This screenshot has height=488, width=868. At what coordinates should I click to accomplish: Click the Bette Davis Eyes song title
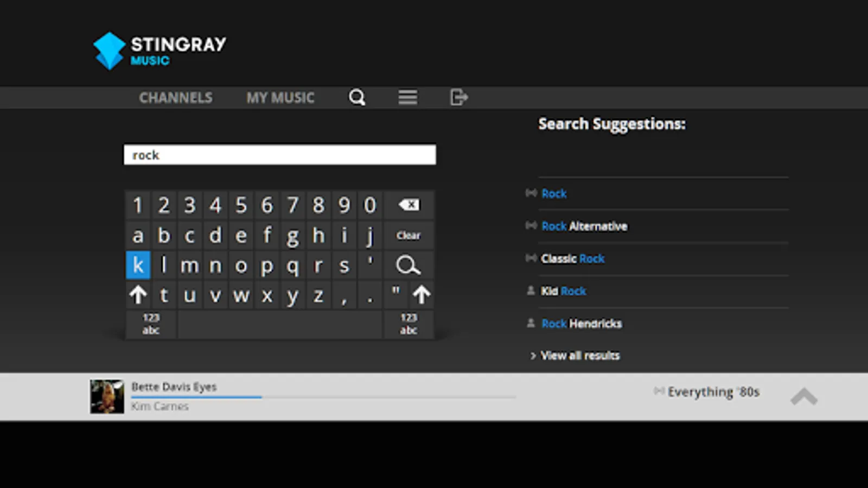pyautogui.click(x=174, y=387)
